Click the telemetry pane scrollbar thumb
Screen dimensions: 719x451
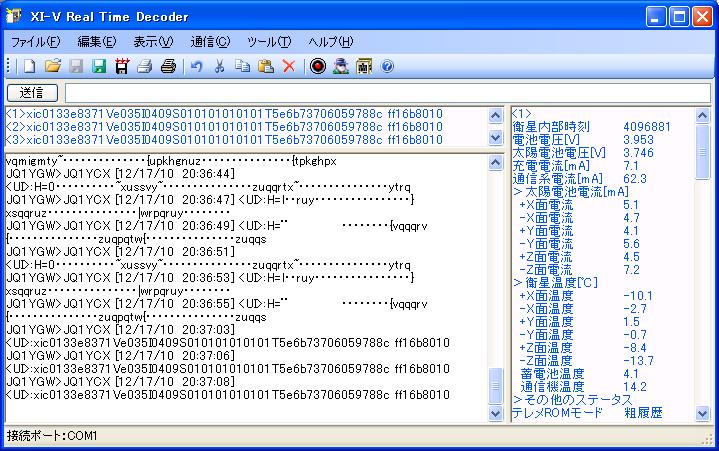[x=702, y=151]
